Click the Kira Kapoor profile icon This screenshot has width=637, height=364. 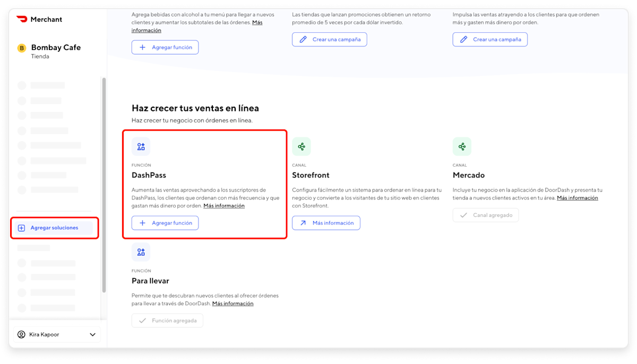[21, 335]
